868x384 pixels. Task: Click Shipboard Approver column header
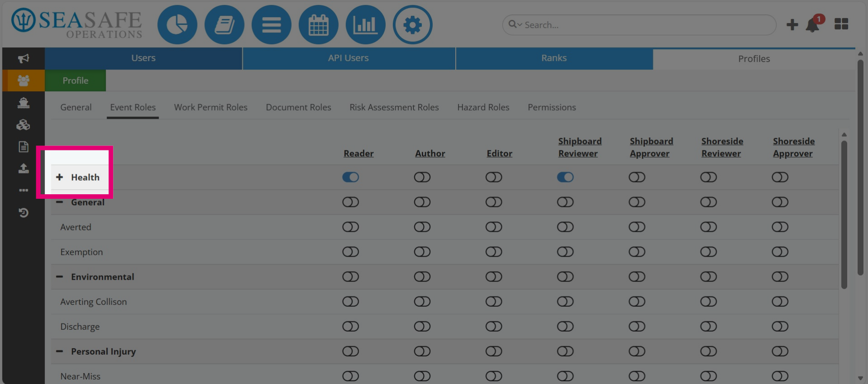tap(651, 147)
